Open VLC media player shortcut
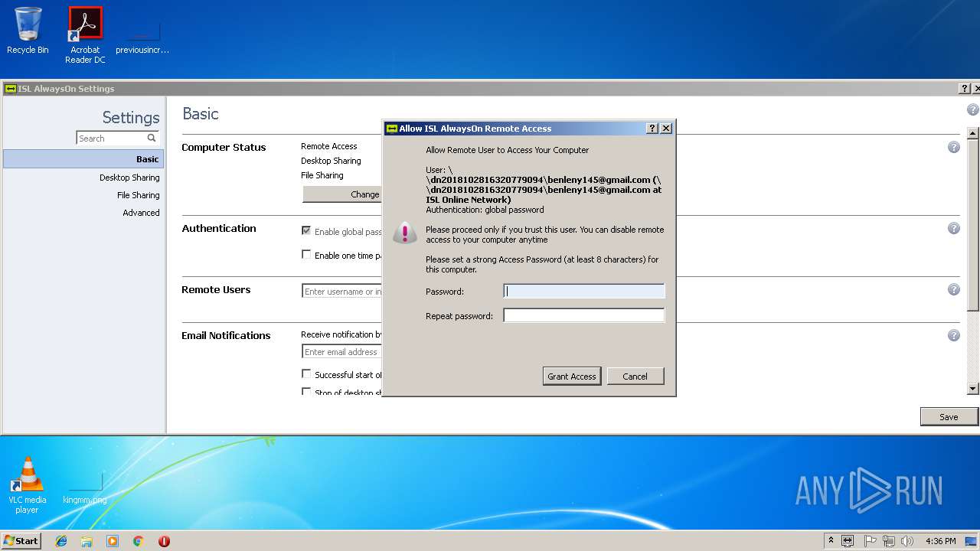This screenshot has width=980, height=551. 28,485
